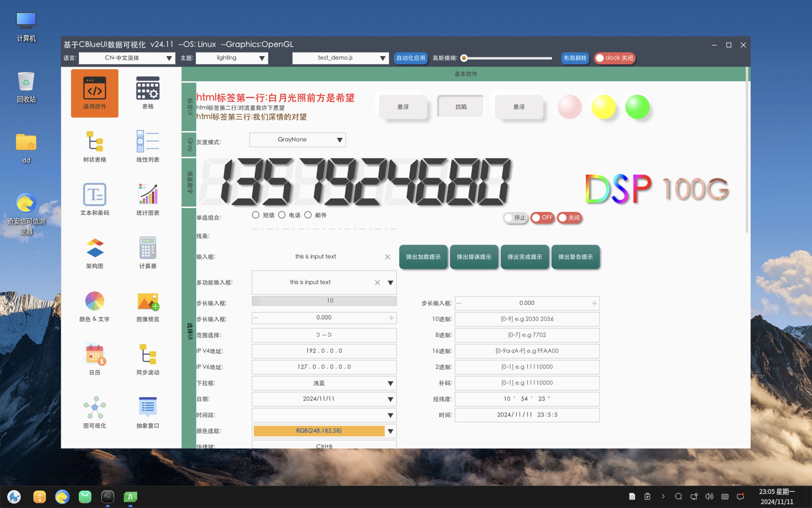The width and height of the screenshot is (812, 508).
Task: Open the 颜色选取 color dropdown arrow
Action: coord(390,431)
